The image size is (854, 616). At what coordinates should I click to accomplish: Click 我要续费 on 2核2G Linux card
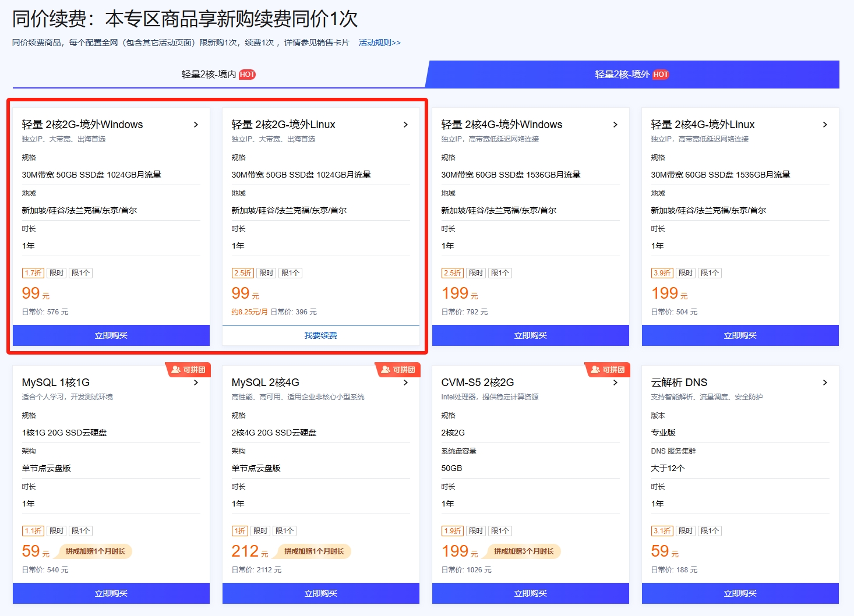pos(320,335)
